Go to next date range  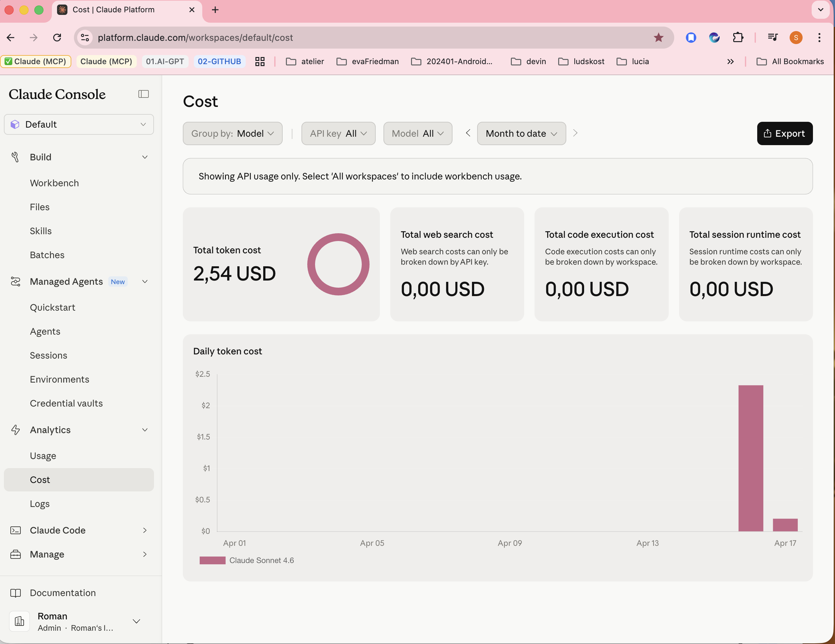click(x=575, y=133)
